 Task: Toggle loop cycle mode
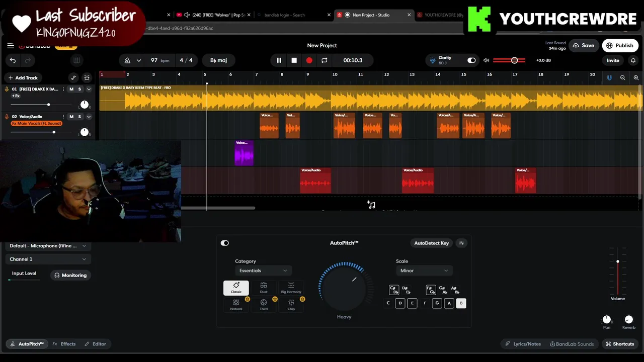[x=324, y=60]
